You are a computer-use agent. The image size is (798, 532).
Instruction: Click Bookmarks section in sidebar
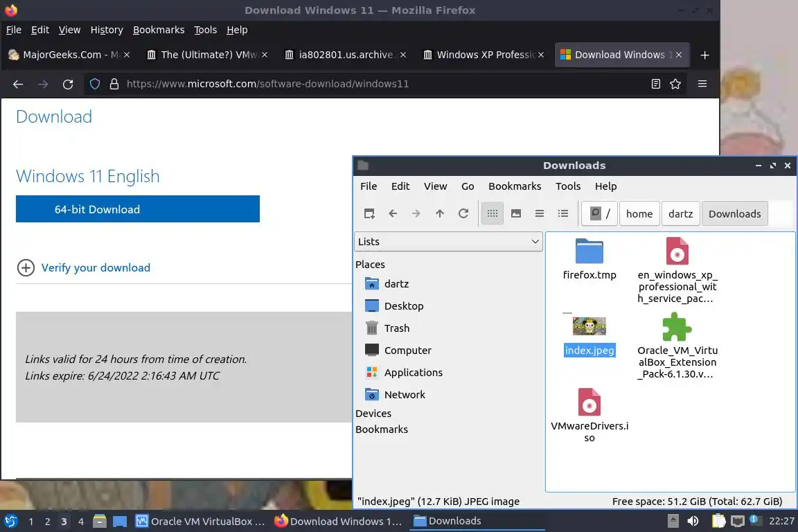point(382,429)
